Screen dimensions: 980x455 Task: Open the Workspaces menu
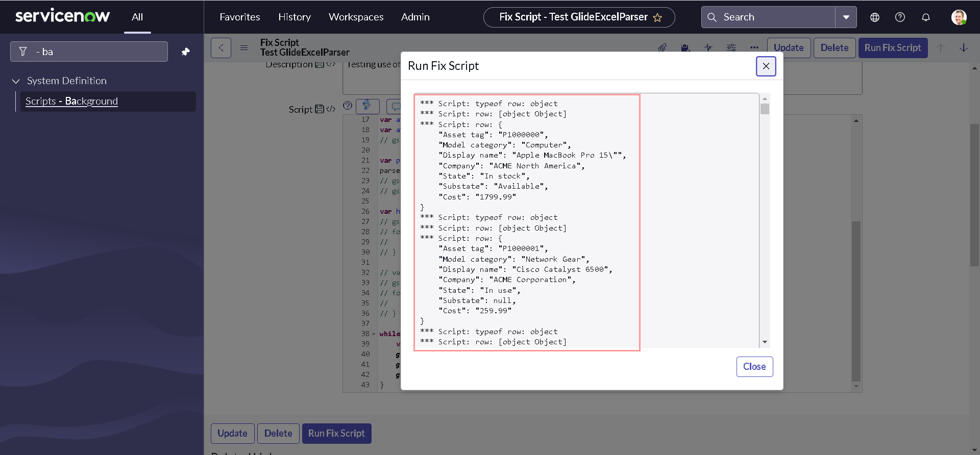coord(356,17)
